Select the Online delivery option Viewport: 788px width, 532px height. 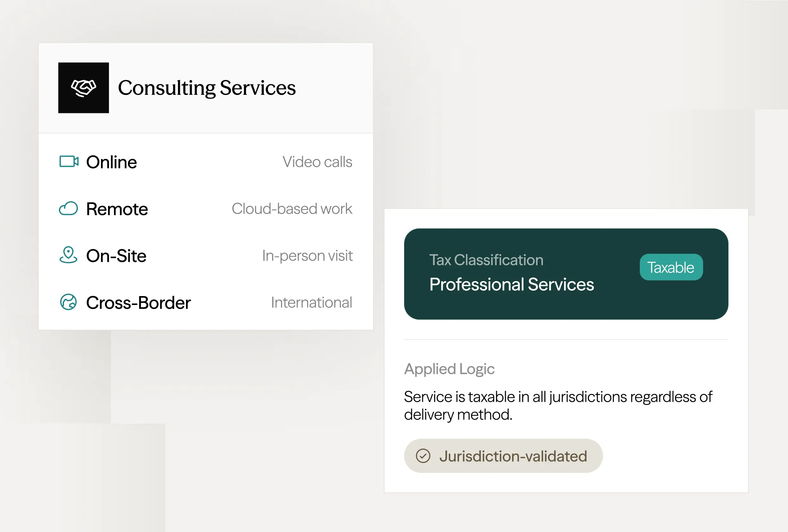[111, 162]
